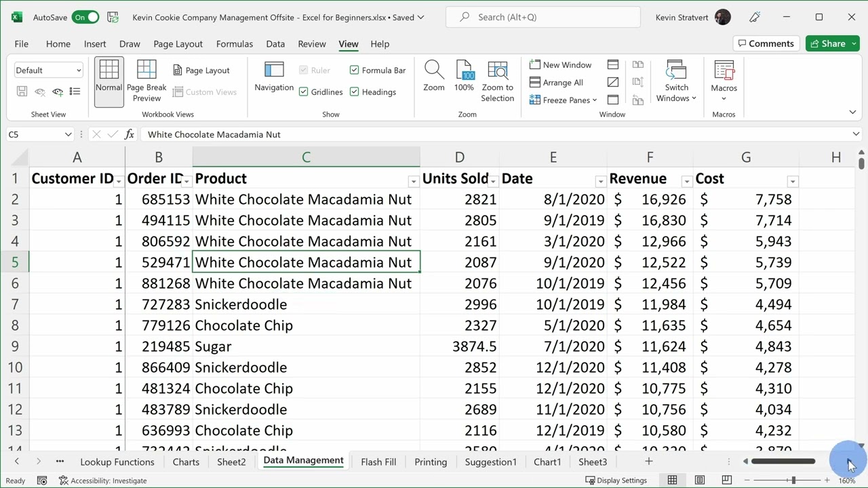Open the File menu
The image size is (868, 488).
22,43
